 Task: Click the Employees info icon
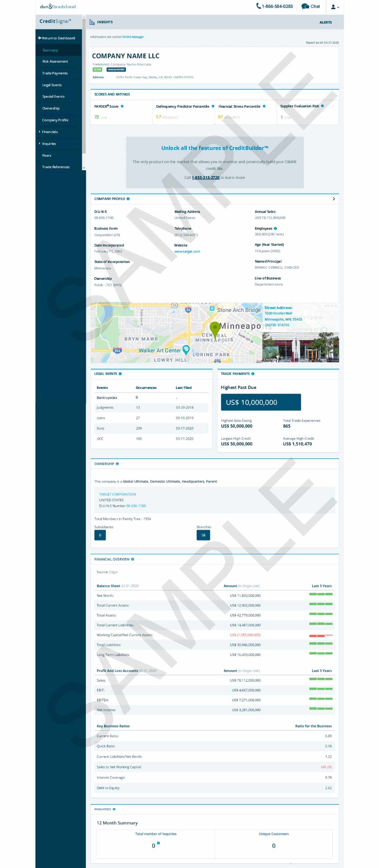click(x=275, y=228)
